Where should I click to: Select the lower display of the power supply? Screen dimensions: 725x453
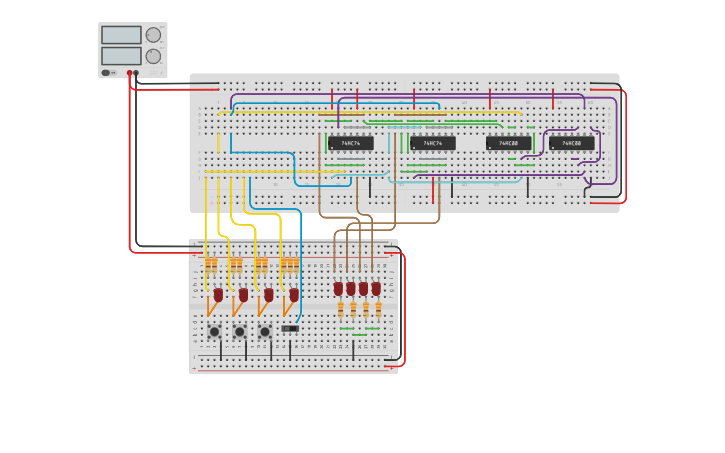click(x=121, y=56)
